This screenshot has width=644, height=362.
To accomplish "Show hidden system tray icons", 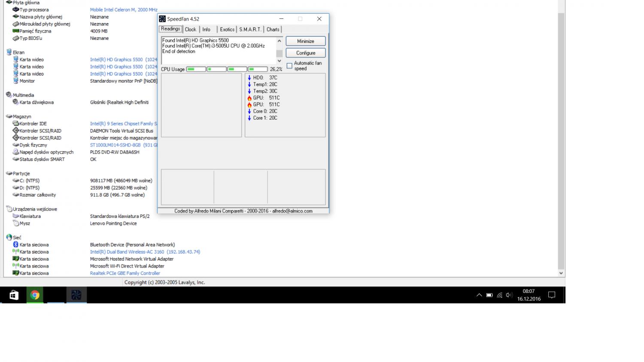I will pyautogui.click(x=479, y=295).
